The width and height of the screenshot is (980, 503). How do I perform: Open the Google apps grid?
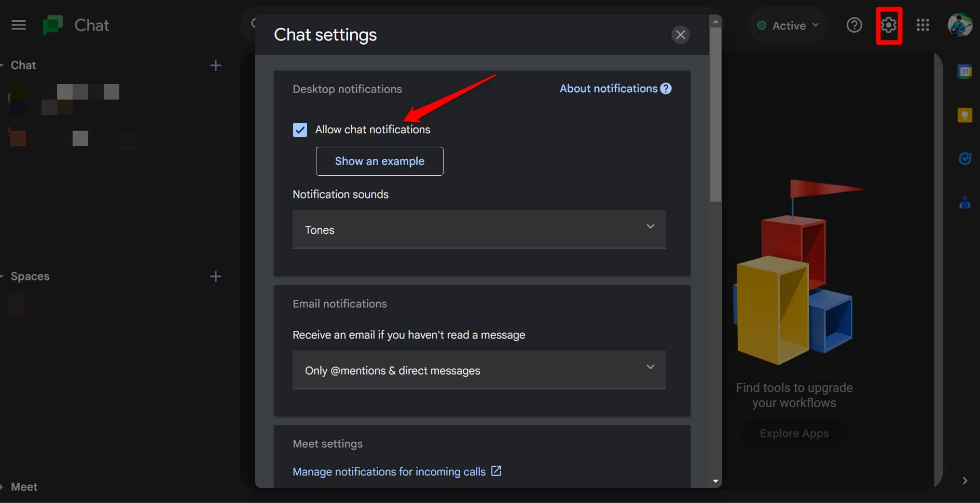(923, 25)
